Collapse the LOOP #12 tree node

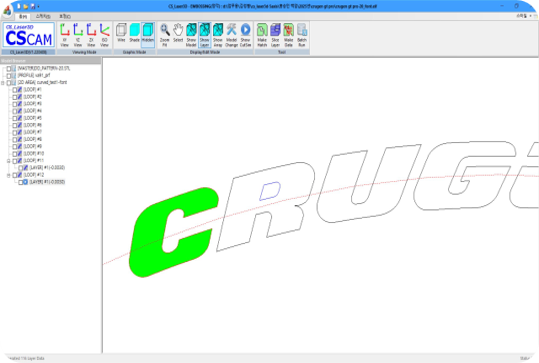tap(9, 175)
